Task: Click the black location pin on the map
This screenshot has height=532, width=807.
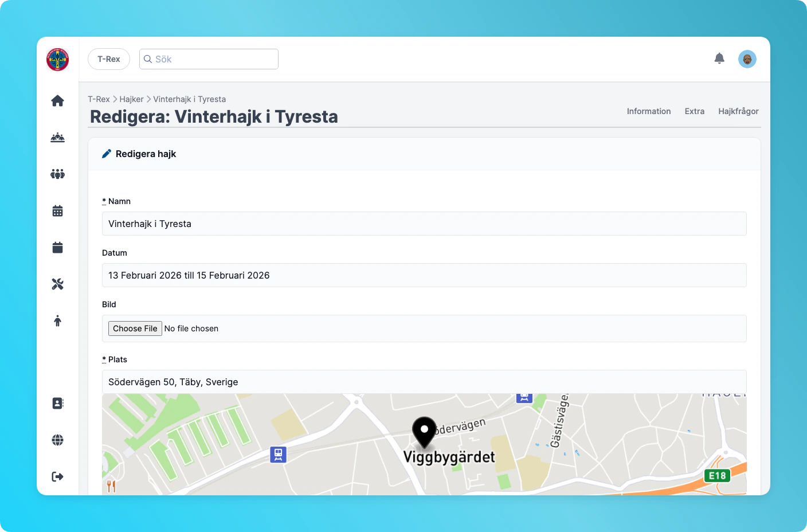Action: (424, 433)
